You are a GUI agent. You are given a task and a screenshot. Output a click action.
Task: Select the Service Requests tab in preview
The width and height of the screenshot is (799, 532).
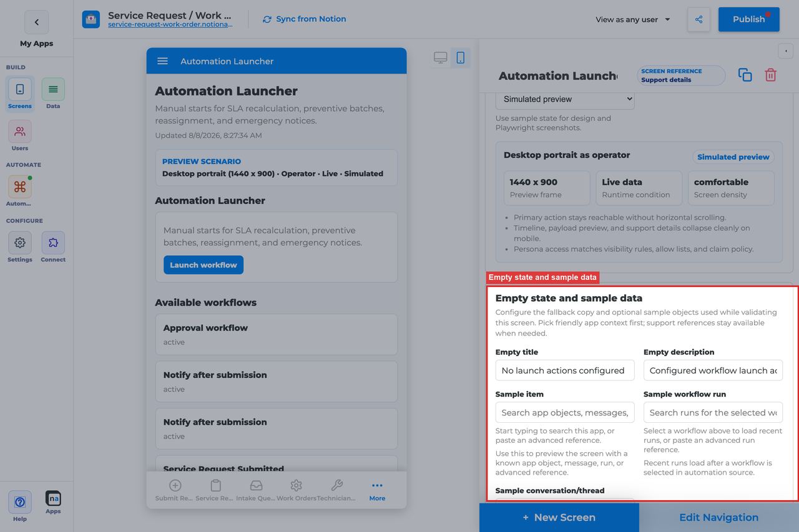tap(215, 490)
